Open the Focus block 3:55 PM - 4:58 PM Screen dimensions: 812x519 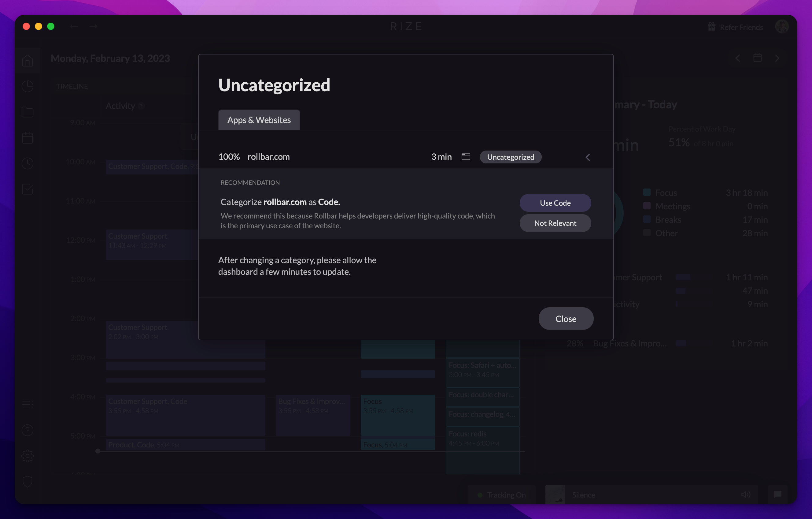point(398,415)
